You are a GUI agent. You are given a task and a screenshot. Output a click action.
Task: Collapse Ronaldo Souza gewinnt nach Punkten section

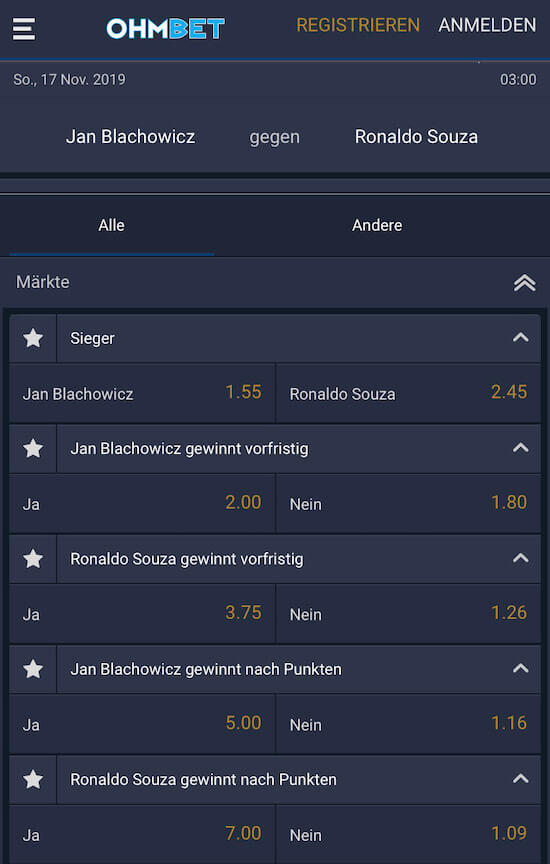(521, 778)
